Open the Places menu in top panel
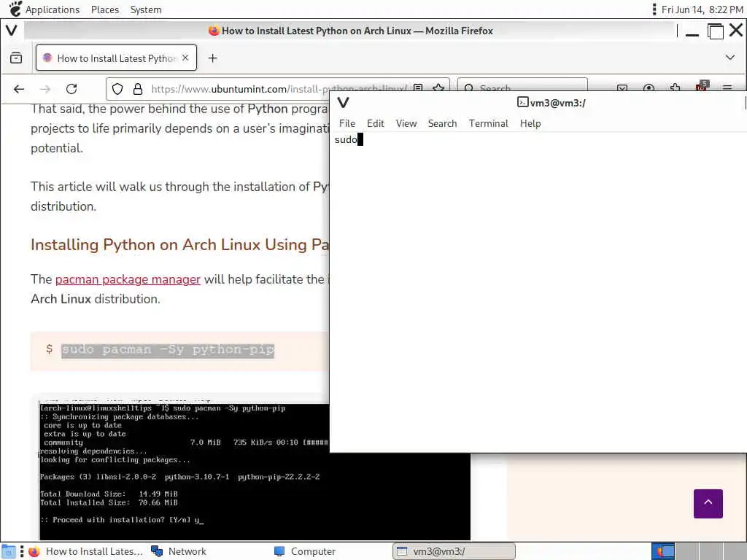 point(105,9)
